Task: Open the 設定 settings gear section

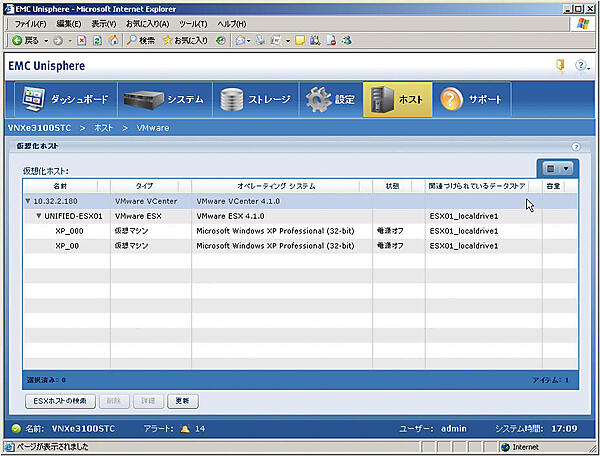Action: pyautogui.click(x=331, y=100)
